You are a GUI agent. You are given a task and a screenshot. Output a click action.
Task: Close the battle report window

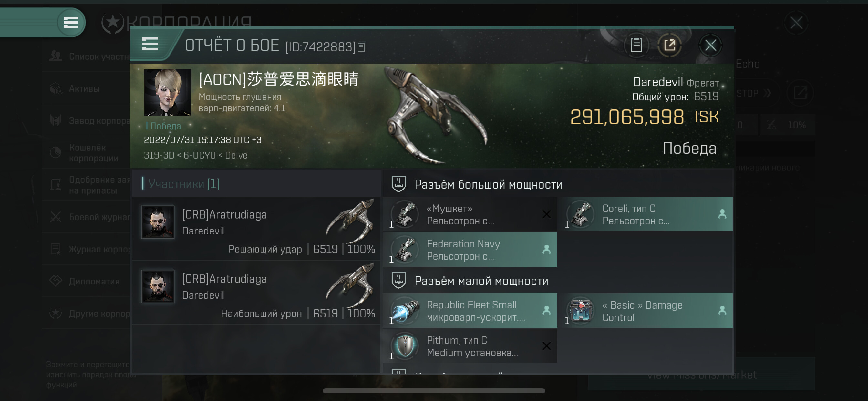[710, 45]
